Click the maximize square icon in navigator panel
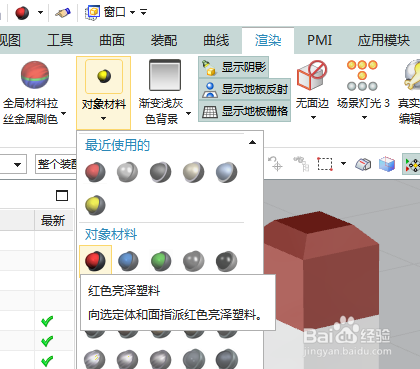The width and height of the screenshot is (420, 369). [x=62, y=195]
